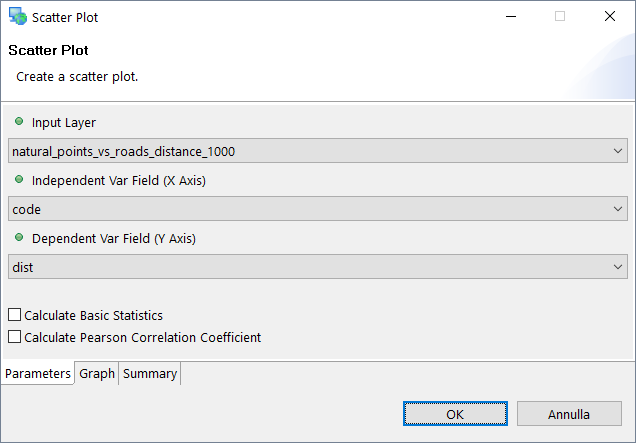Click the Annulla button to cancel
Image resolution: width=636 pixels, height=443 pixels.
569,414
